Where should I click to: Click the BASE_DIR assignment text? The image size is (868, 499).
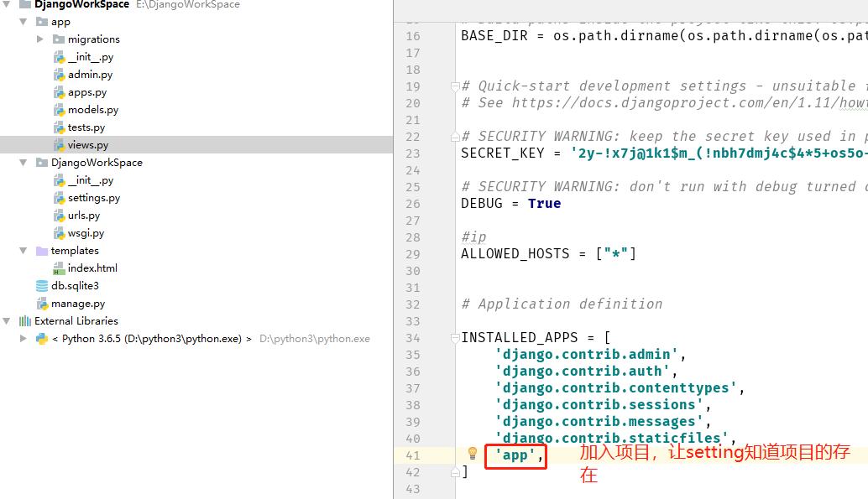[x=664, y=36]
